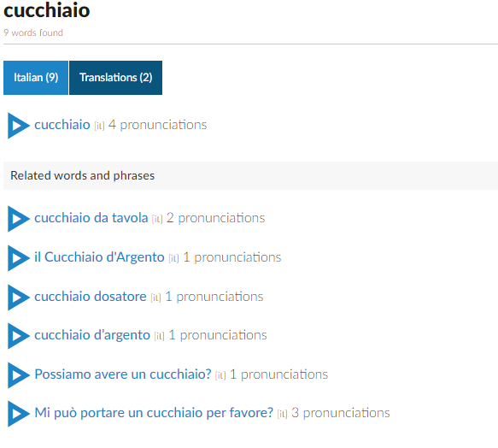Open the cucchiaio da tavola link
The width and height of the screenshot is (498, 448).
pos(91,218)
